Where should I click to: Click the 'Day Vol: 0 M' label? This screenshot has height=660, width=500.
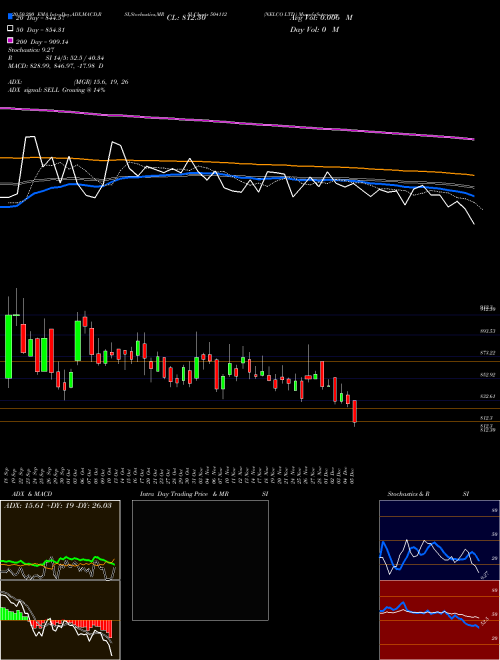[x=314, y=29]
